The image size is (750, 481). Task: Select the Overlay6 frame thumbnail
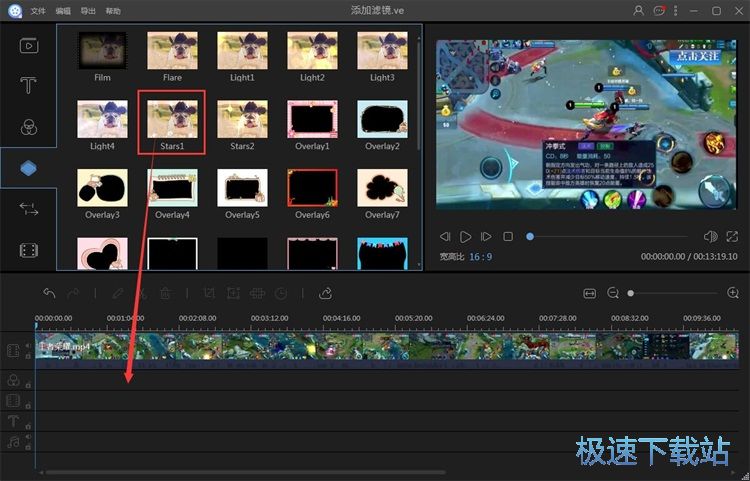(312, 186)
